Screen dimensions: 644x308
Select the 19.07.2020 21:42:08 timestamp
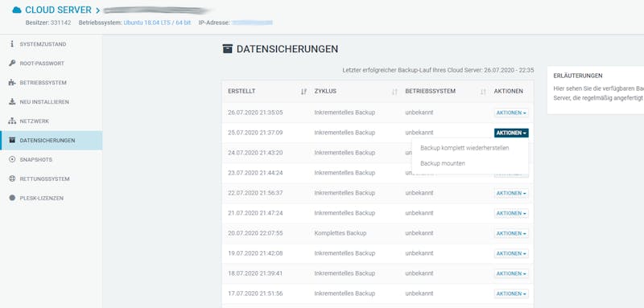coord(255,253)
